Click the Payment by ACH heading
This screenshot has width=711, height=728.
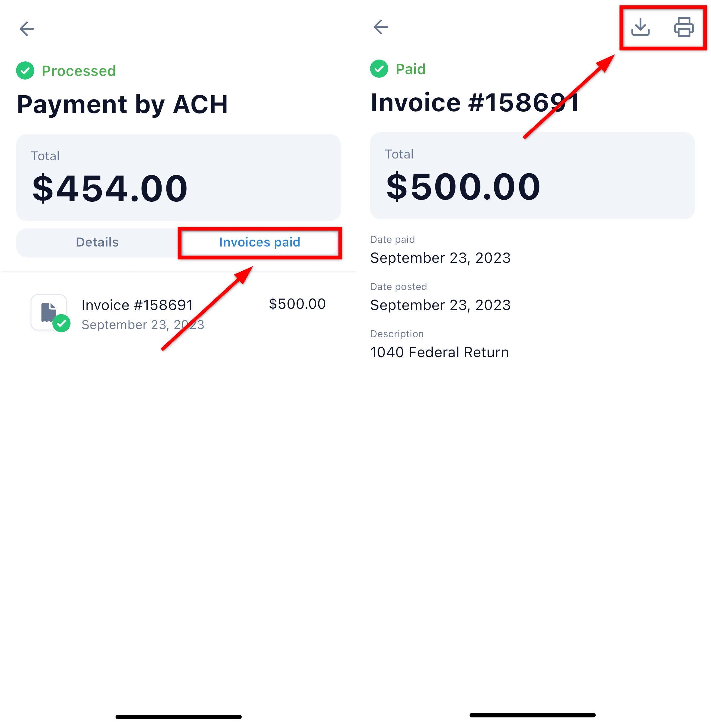coord(122,104)
